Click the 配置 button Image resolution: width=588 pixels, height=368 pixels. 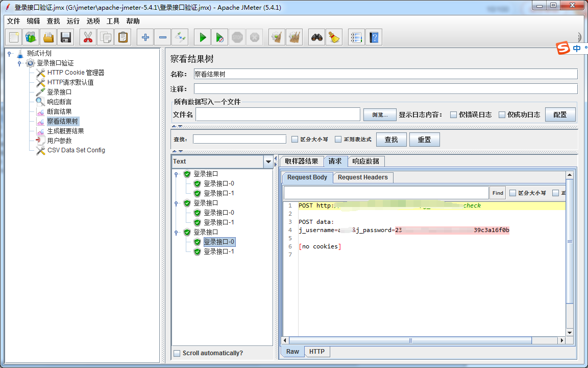[560, 114]
